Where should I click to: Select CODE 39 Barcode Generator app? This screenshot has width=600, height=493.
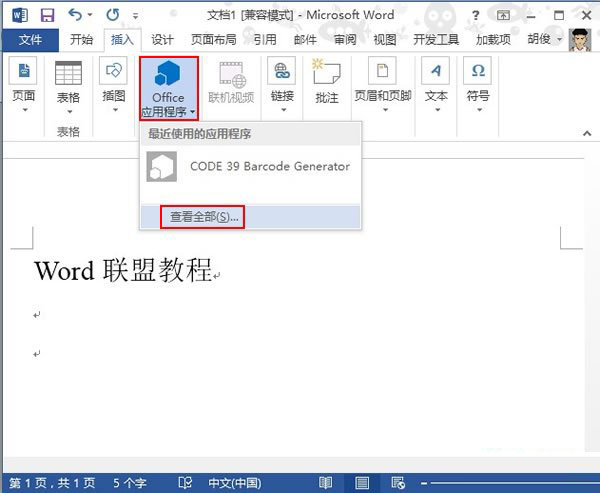point(251,167)
